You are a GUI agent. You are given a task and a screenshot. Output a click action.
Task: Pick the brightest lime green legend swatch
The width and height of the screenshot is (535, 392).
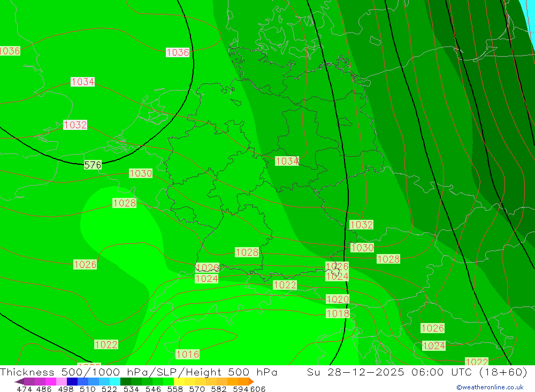point(169,381)
